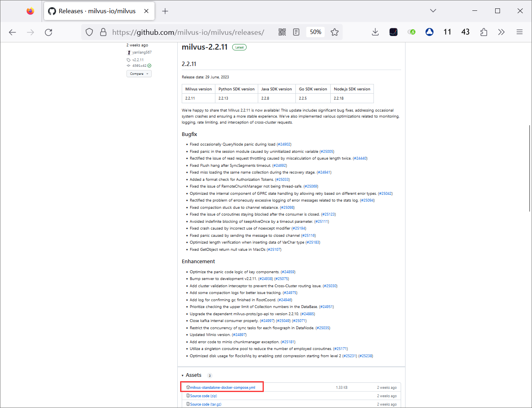Open issue #25035 on sync task concurrency
Screen dimensions: 532x408
[323, 328]
